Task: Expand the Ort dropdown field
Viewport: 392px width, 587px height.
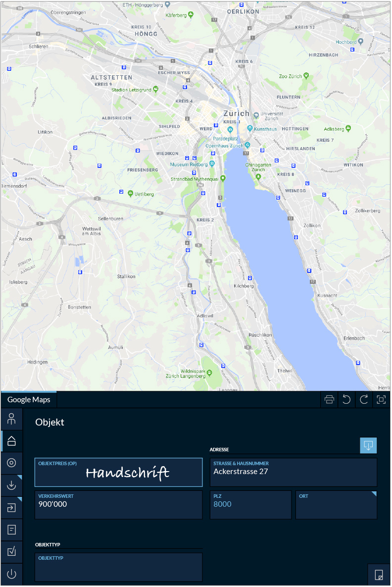Action: [337, 505]
